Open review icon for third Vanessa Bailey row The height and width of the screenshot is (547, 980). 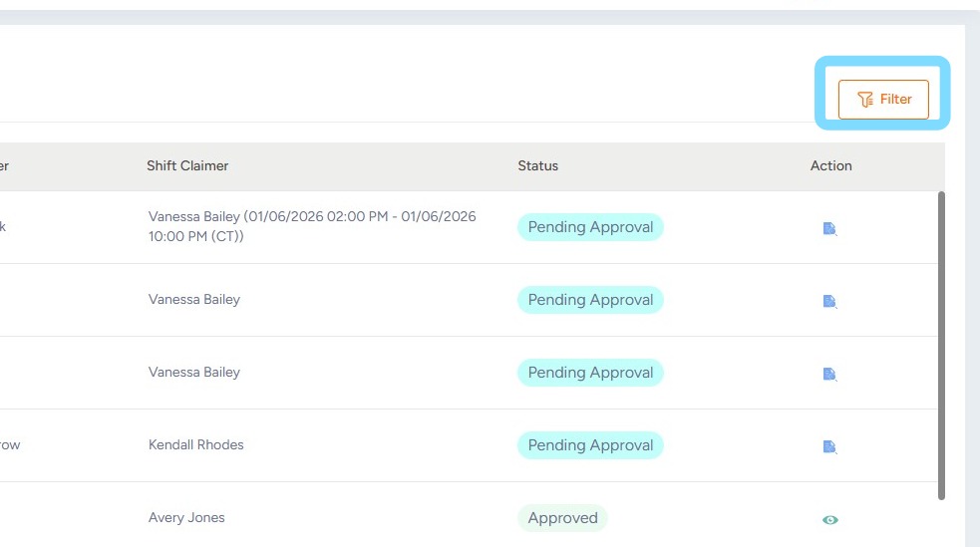point(829,374)
